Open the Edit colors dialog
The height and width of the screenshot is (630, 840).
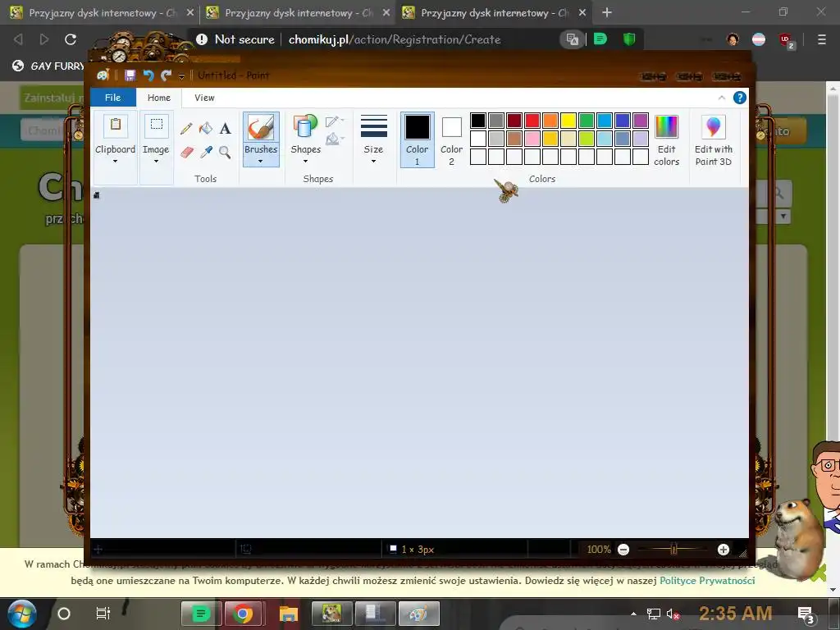click(666, 140)
